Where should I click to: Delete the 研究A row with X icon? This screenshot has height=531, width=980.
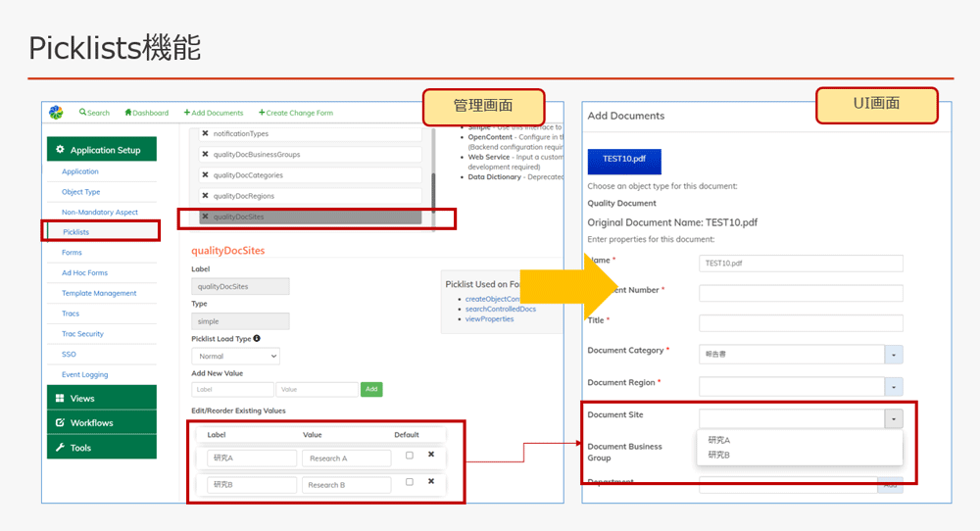(x=431, y=455)
